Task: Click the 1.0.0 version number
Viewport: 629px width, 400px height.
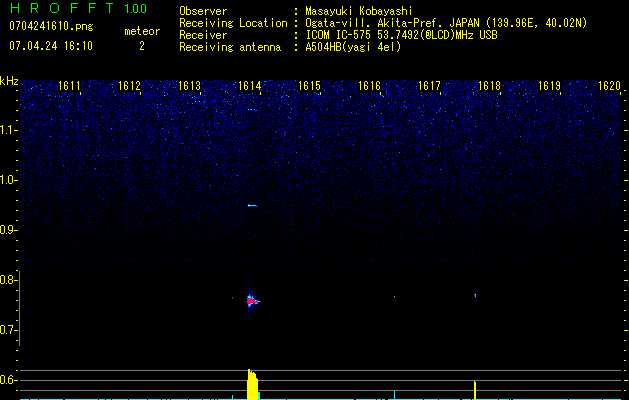Action: click(134, 9)
